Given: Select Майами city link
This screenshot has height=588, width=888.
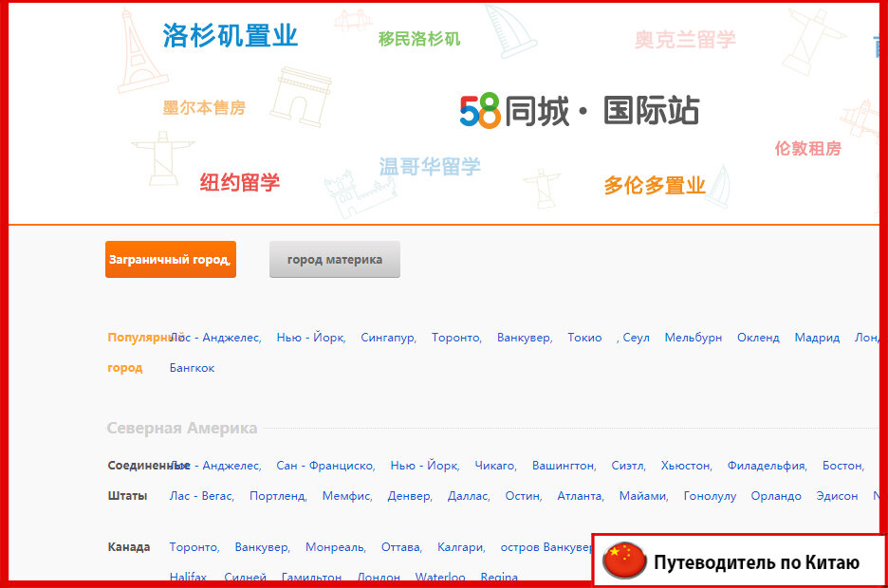Looking at the screenshot, I should pos(643,496).
